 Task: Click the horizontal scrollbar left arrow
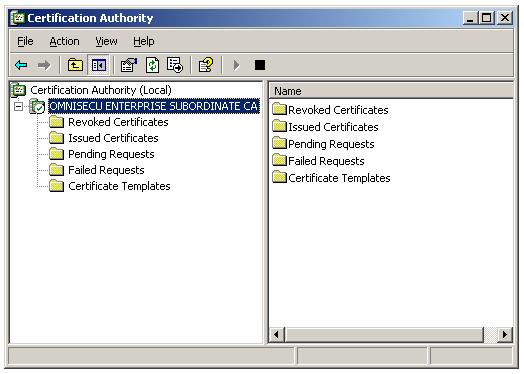[x=276, y=335]
